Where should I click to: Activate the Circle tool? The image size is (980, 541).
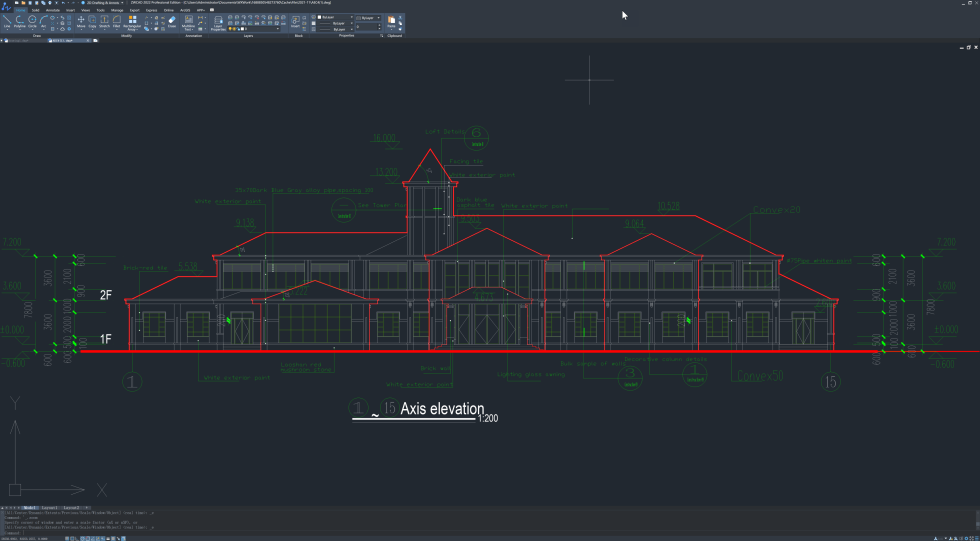tap(32, 22)
